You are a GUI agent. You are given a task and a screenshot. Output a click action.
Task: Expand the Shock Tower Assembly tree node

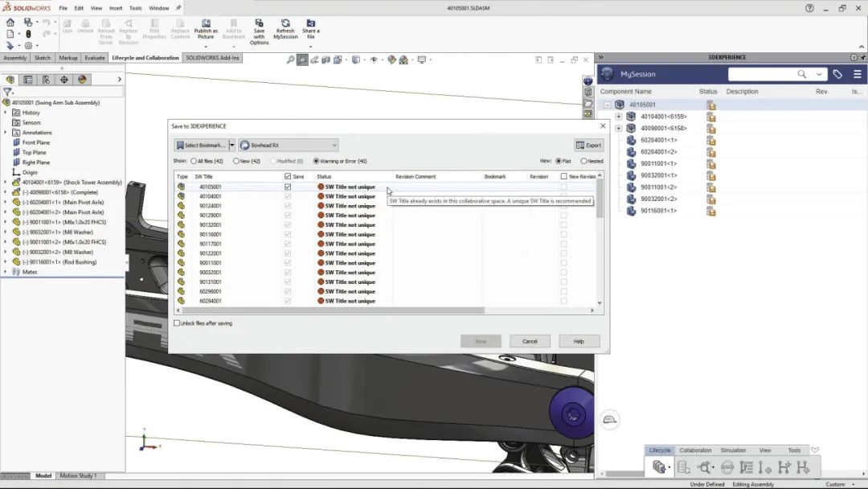[x=6, y=183]
